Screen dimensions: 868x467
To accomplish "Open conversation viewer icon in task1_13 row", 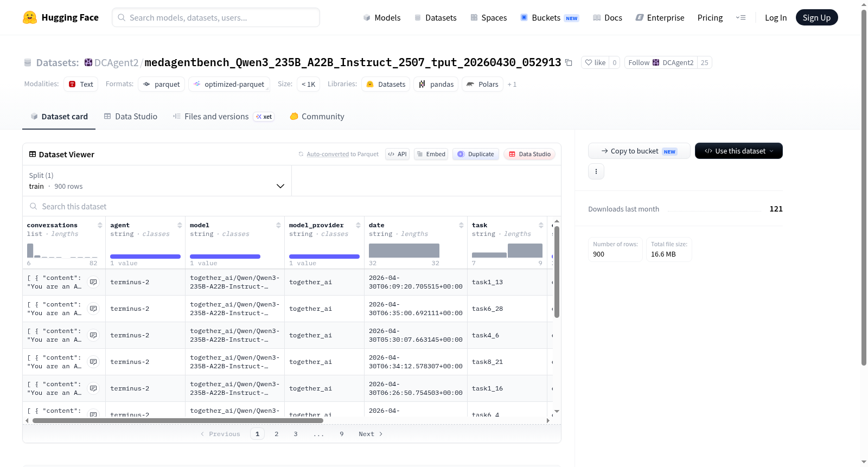I will pos(93,282).
